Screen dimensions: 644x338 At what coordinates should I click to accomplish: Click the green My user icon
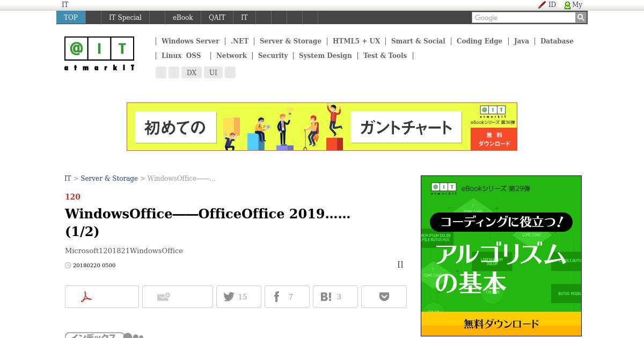(567, 5)
